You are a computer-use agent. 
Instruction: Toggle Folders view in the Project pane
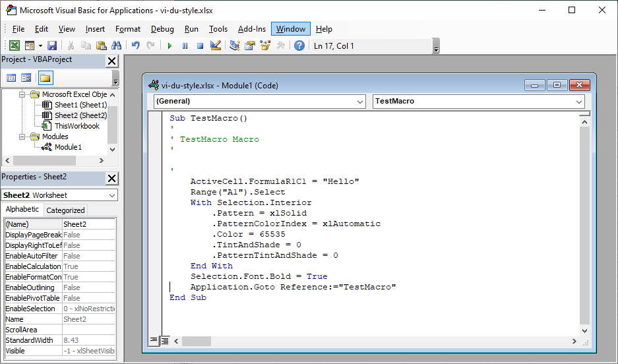pos(46,78)
